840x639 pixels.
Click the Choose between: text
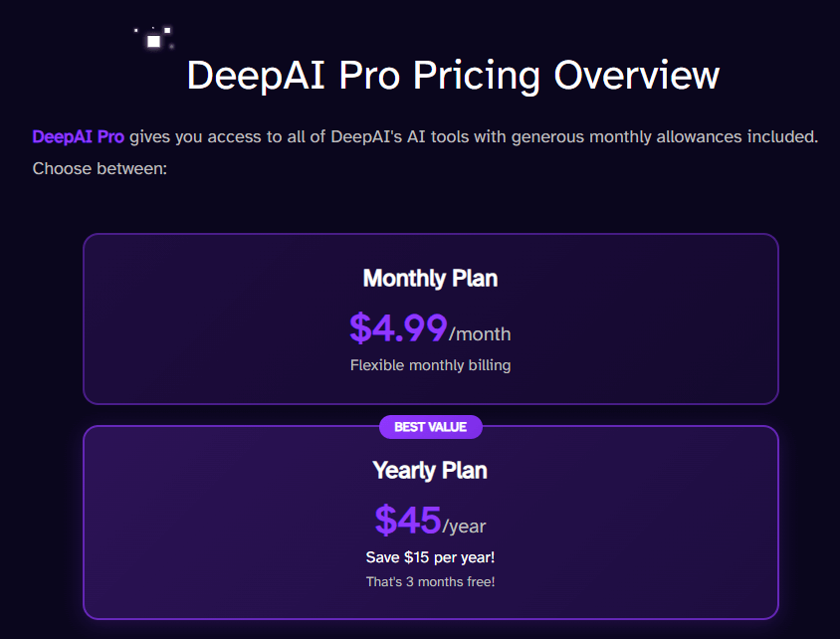pos(100,169)
